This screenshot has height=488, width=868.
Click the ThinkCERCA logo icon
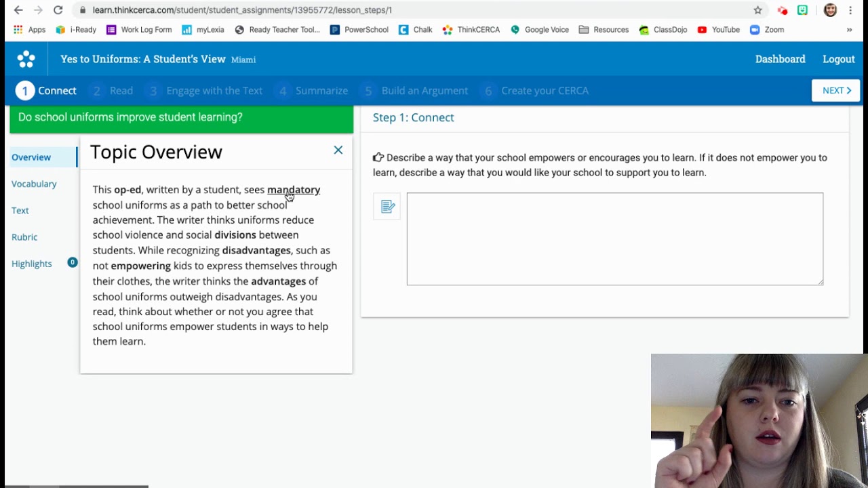26,59
